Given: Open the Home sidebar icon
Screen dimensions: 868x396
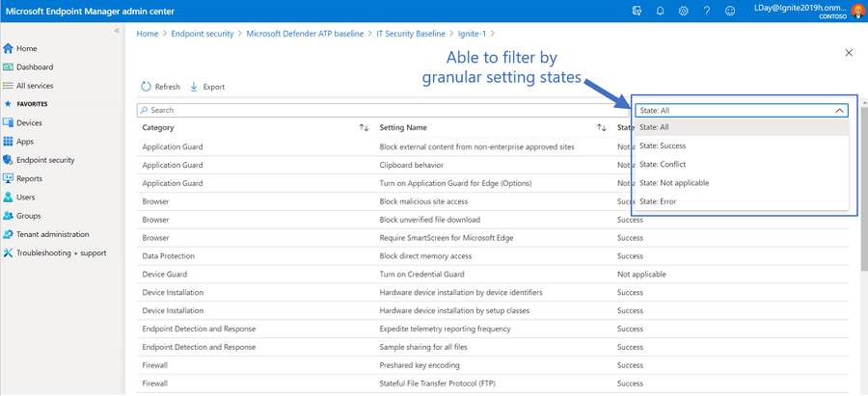Looking at the screenshot, I should click(x=9, y=49).
